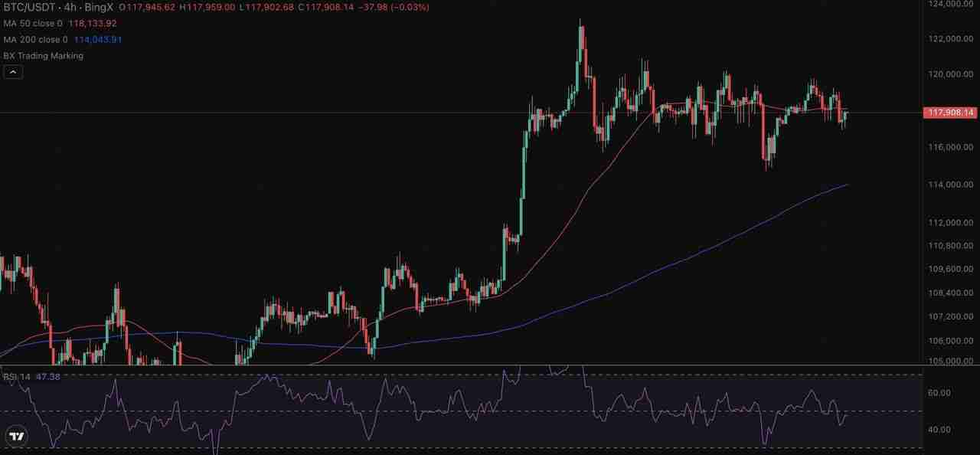Click the BX Trading Marking indicator label
980x455 pixels.
pos(43,56)
